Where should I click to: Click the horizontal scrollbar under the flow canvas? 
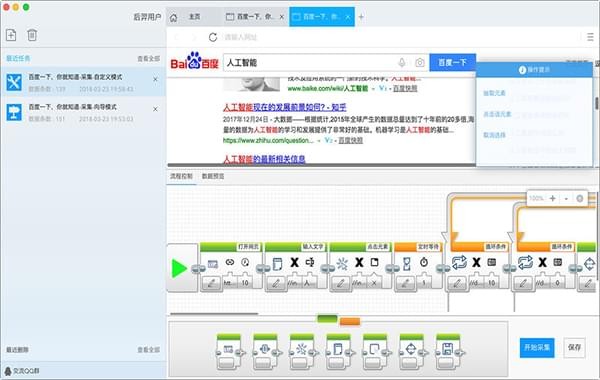[x=214, y=314]
